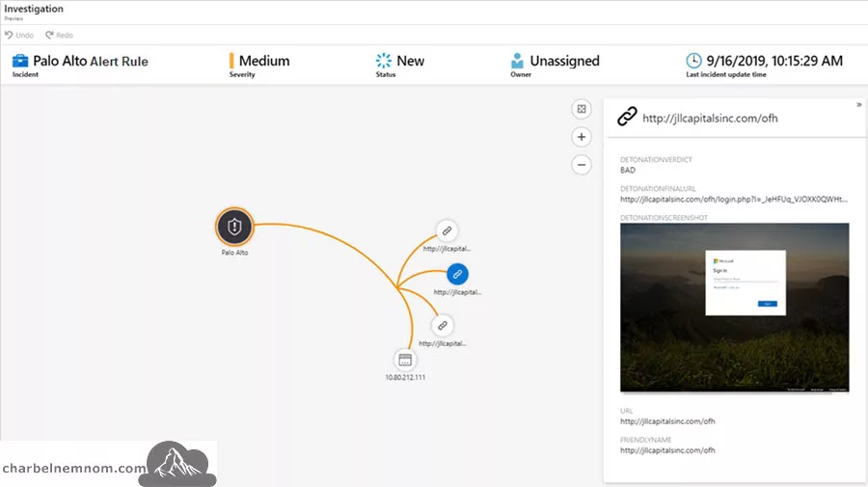The width and height of the screenshot is (868, 487).
Task: Click the Unassigned owner text
Action: point(564,61)
